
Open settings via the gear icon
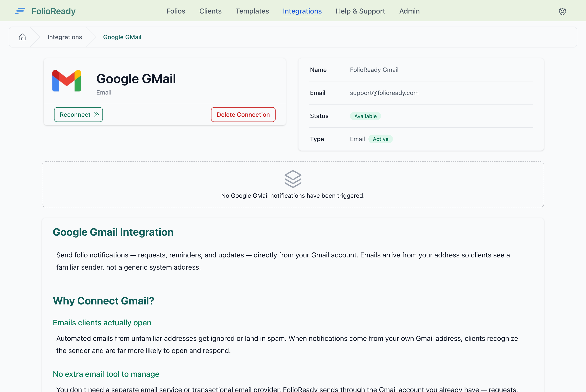pyautogui.click(x=562, y=11)
